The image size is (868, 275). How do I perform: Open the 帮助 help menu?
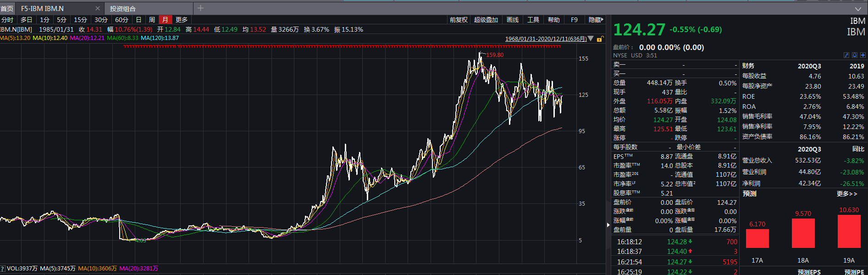pyautogui.click(x=554, y=20)
